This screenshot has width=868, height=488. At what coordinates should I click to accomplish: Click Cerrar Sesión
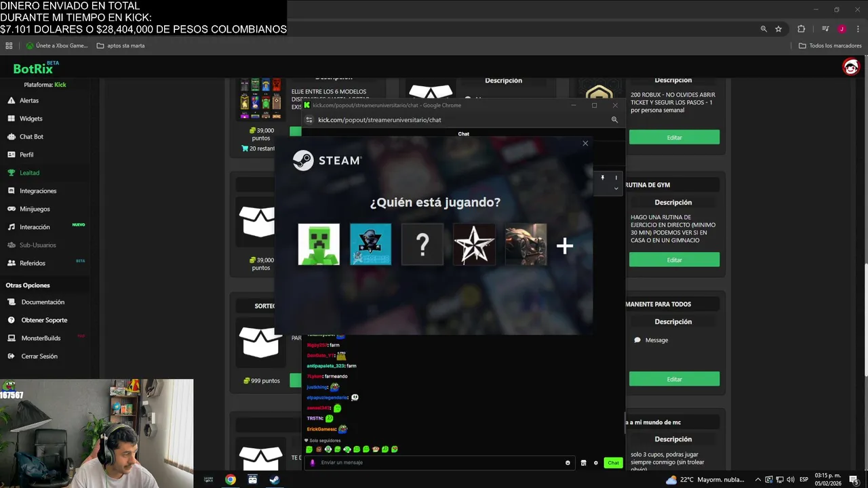[39, 357]
